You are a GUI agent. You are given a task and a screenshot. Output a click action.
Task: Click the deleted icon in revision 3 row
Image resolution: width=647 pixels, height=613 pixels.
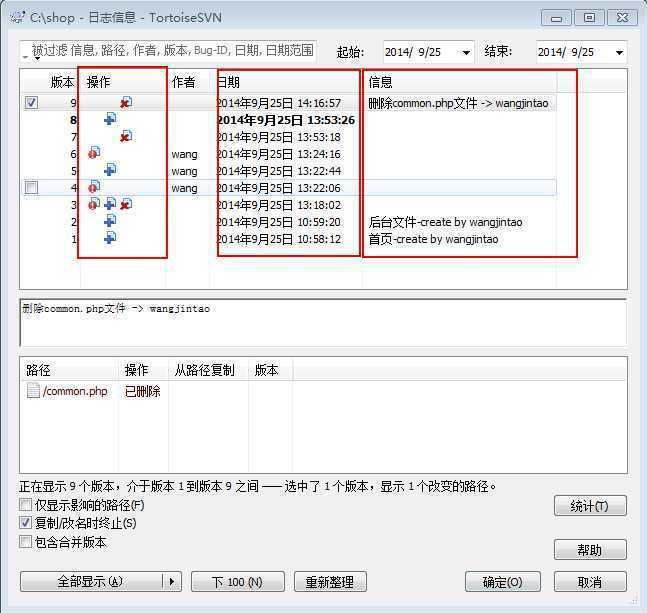point(126,204)
